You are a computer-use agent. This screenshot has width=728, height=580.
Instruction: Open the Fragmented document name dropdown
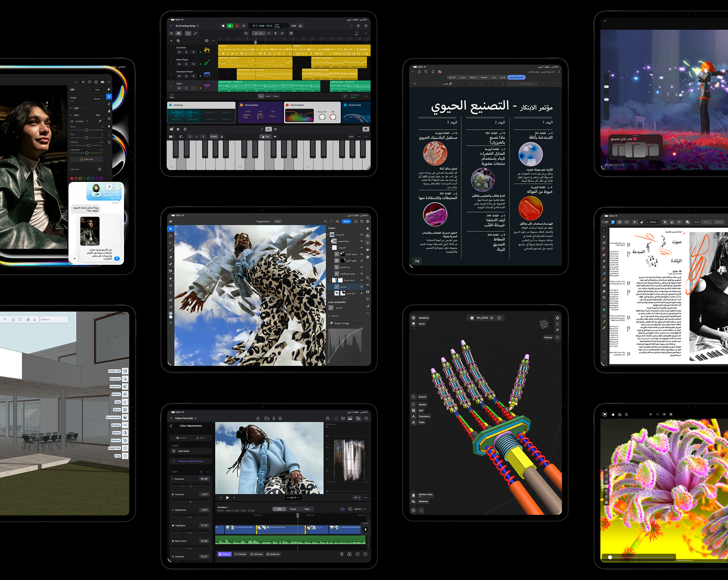click(x=264, y=221)
